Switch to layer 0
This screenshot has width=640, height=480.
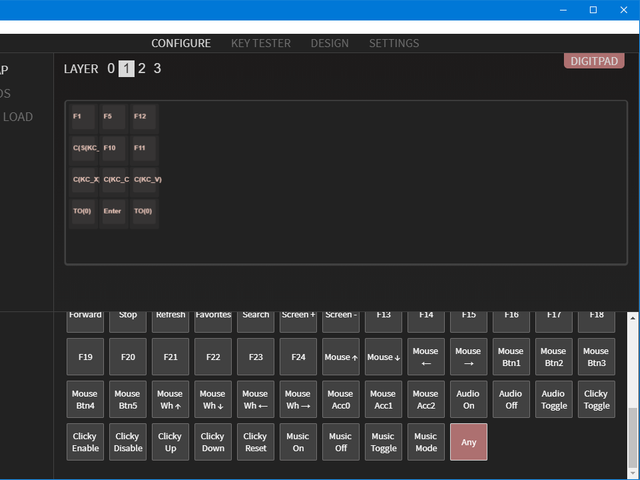[x=111, y=69]
